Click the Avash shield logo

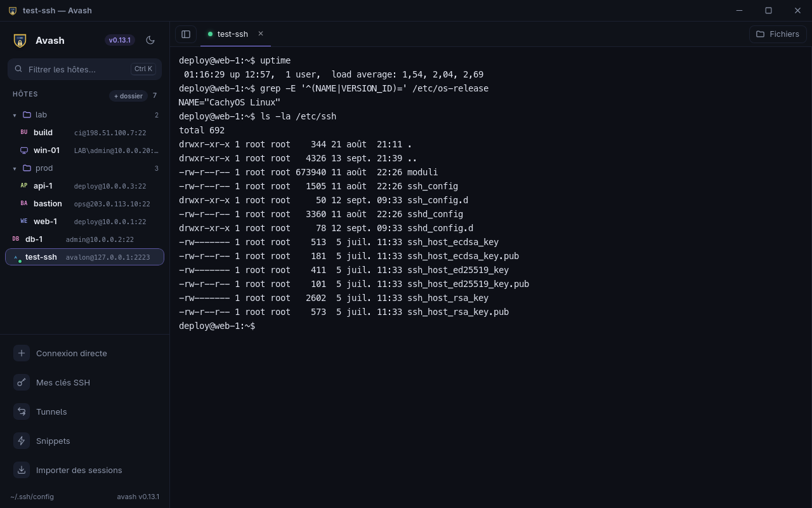point(20,41)
